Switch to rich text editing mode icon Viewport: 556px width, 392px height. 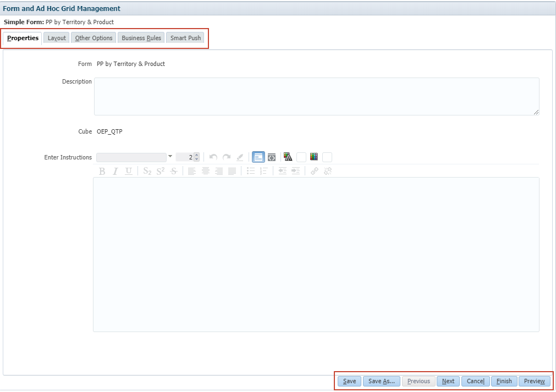tap(258, 157)
